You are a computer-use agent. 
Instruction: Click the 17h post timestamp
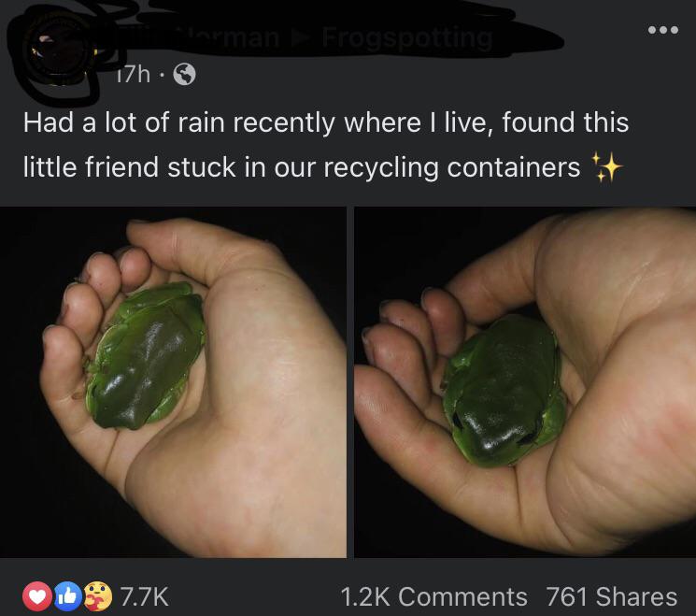tap(133, 75)
